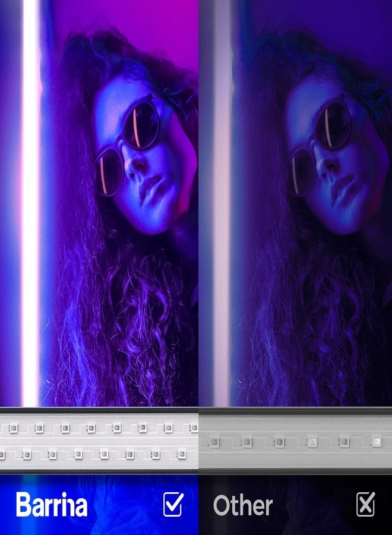Select the bright white light tube on left
Image resolution: width=392 pixels, height=535 pixels.
pos(30,202)
